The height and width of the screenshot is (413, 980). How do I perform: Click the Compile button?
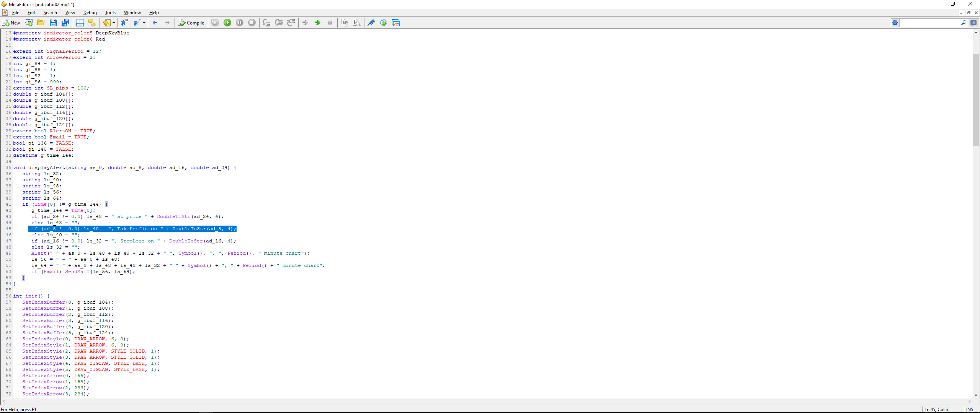(191, 23)
